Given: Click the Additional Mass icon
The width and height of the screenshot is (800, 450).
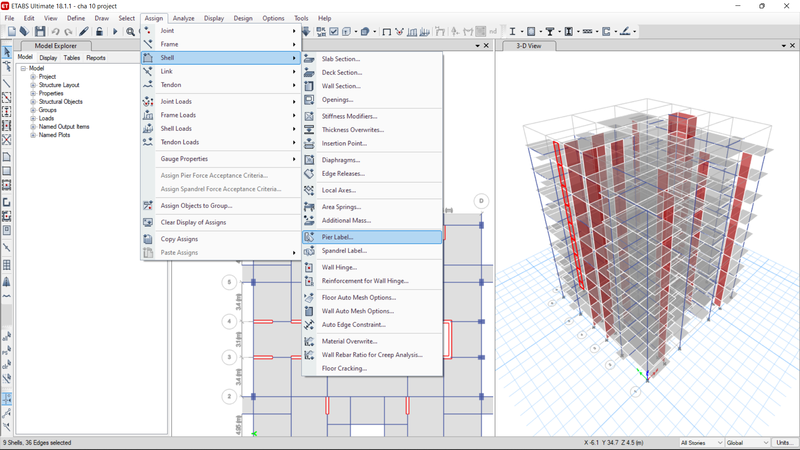Looking at the screenshot, I should (x=309, y=220).
